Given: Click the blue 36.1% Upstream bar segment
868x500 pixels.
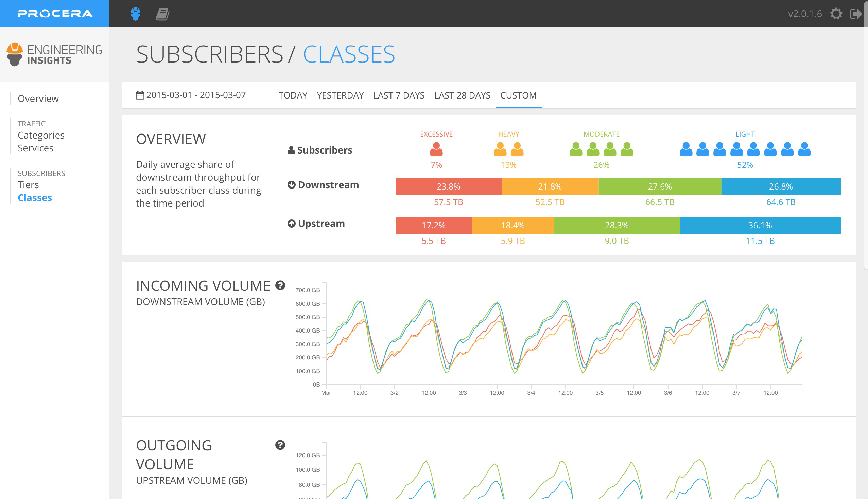Looking at the screenshot, I should 760,225.
